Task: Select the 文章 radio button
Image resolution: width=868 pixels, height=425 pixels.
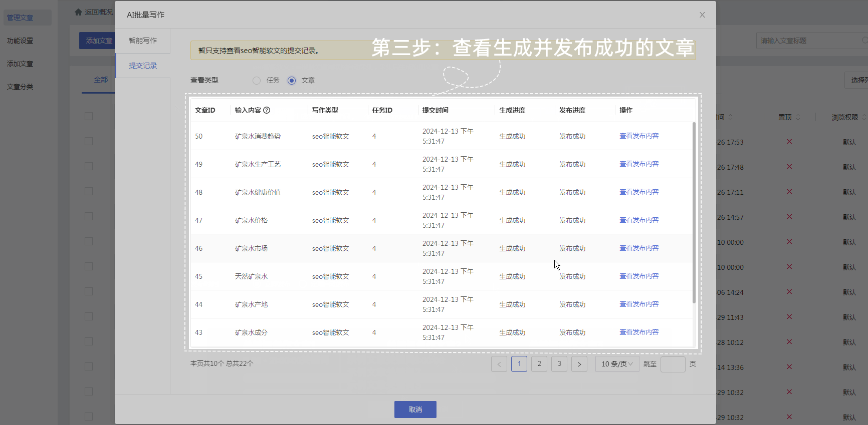Action: [x=292, y=81]
